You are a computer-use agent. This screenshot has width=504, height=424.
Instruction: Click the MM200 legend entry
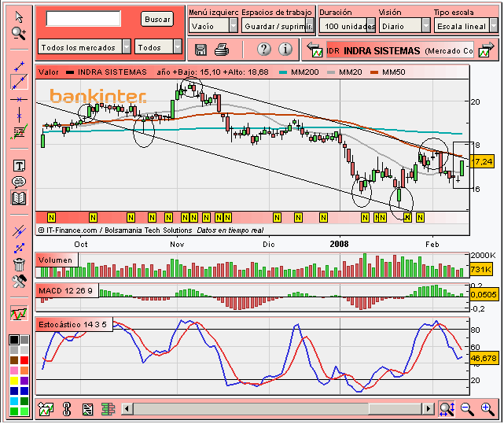pyautogui.click(x=300, y=72)
